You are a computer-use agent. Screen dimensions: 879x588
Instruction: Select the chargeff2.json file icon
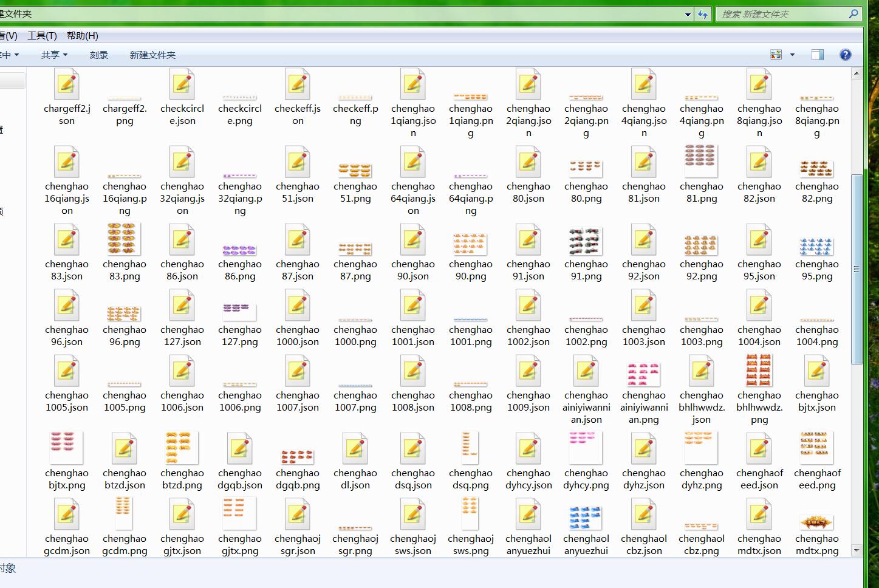(x=67, y=84)
